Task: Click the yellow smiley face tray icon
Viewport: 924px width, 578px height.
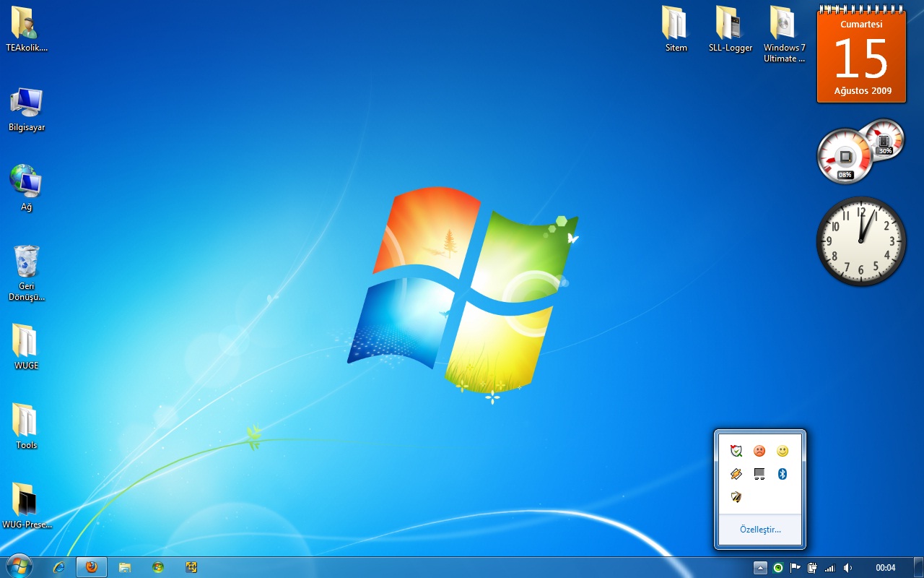Action: (783, 451)
